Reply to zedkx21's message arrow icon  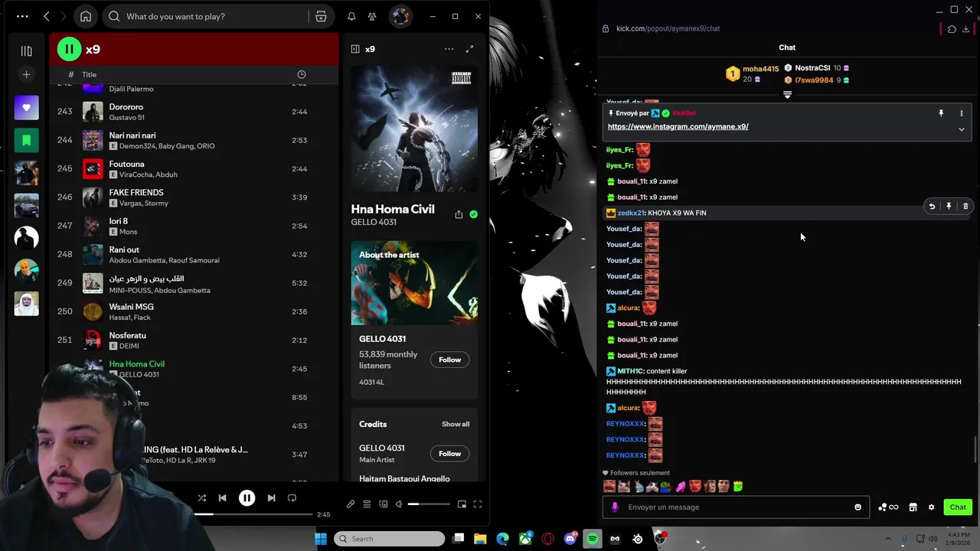tap(932, 207)
